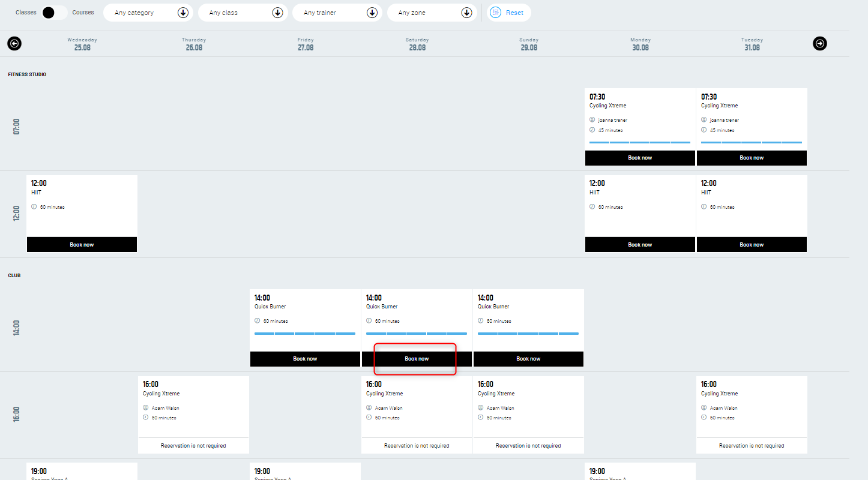Book the Saturday 14:00 Quick Burner class
Viewport: 868px width, 480px height.
pyautogui.click(x=417, y=359)
